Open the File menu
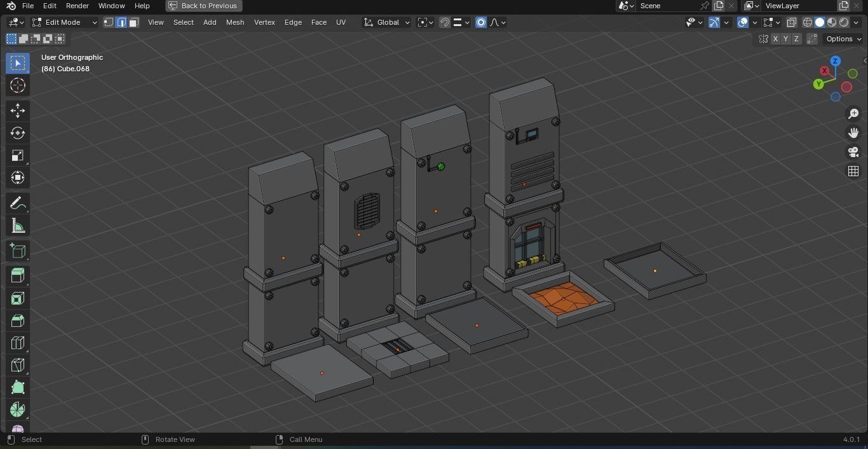The width and height of the screenshot is (868, 449). click(x=28, y=6)
